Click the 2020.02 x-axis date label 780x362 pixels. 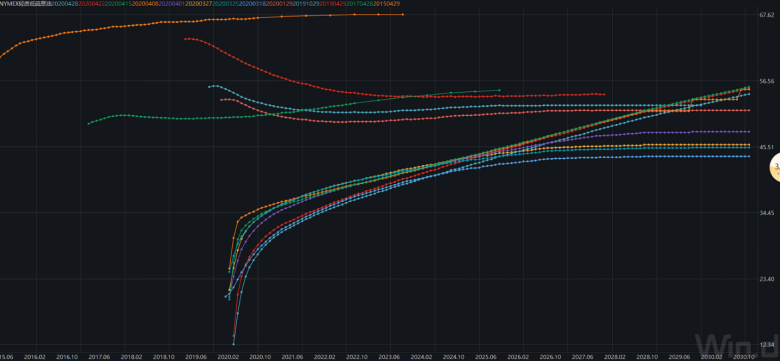(229, 356)
